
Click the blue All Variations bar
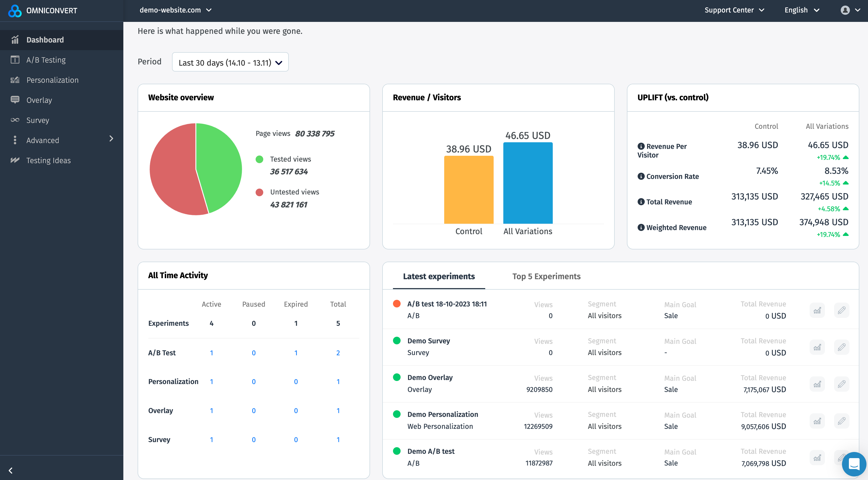click(x=528, y=183)
